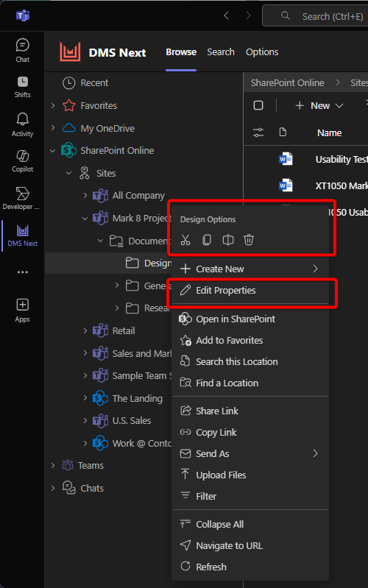
Task: Expand the My OneDrive node
Action: coord(53,128)
